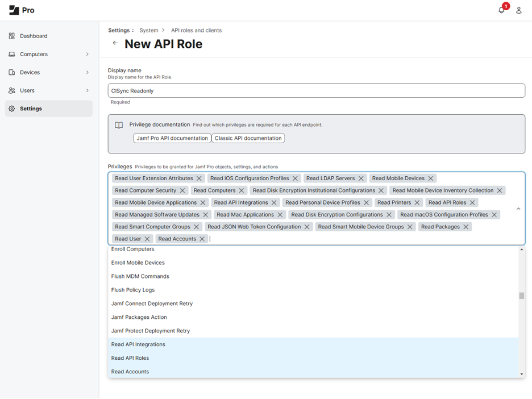The image size is (532, 399).
Task: Remove the Read Packages privilege
Action: tap(466, 227)
